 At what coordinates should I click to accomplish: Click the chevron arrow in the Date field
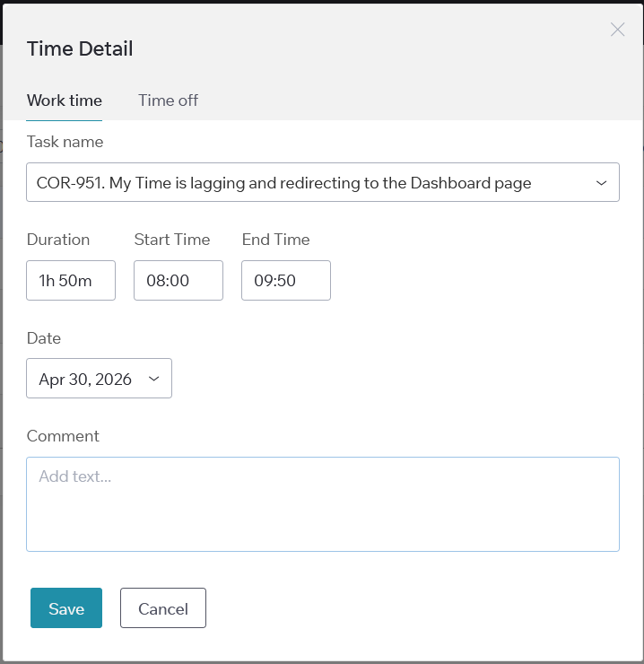153,379
